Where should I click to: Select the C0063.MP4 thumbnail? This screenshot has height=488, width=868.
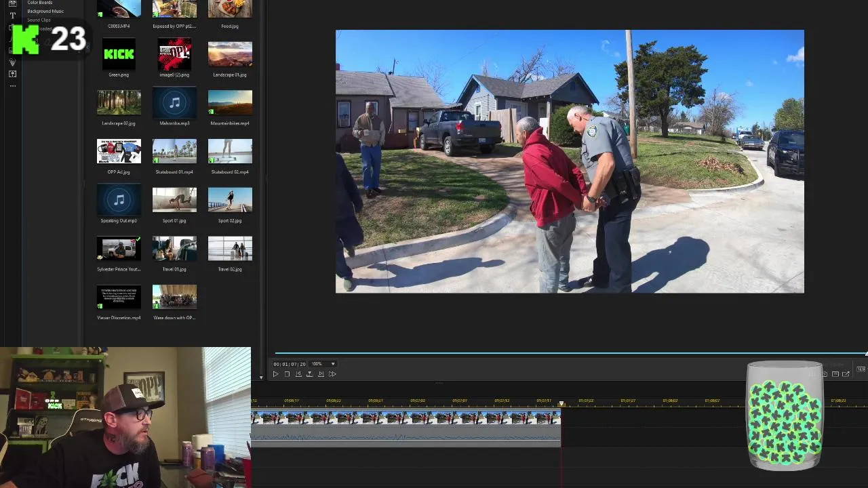pos(119,9)
